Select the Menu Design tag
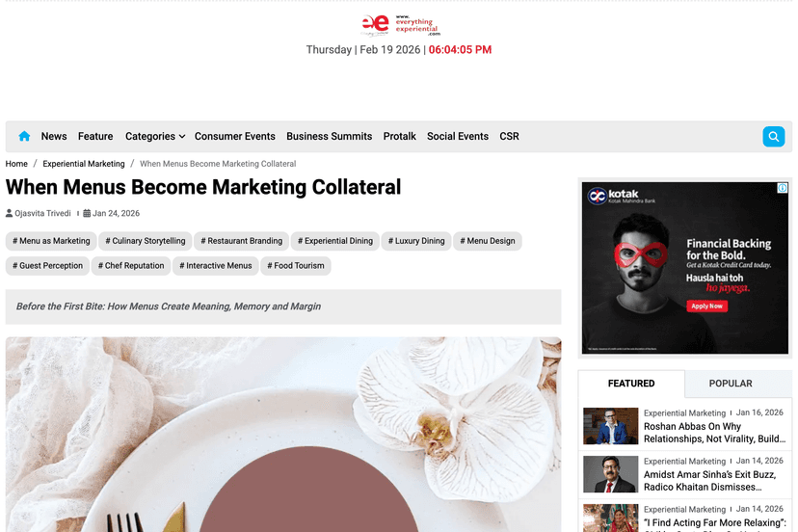The image size is (798, 532). (488, 241)
